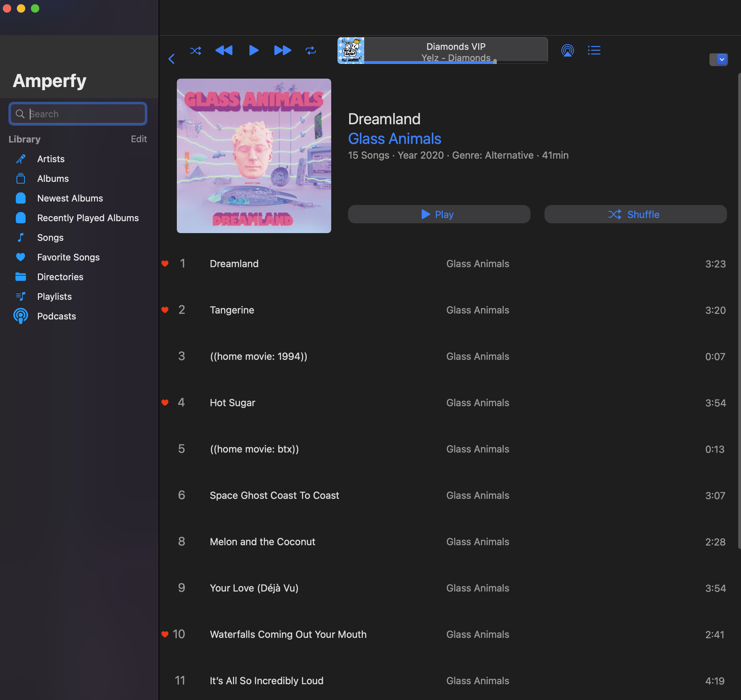Click Play button for Dreamland album
The width and height of the screenshot is (741, 700).
point(439,214)
